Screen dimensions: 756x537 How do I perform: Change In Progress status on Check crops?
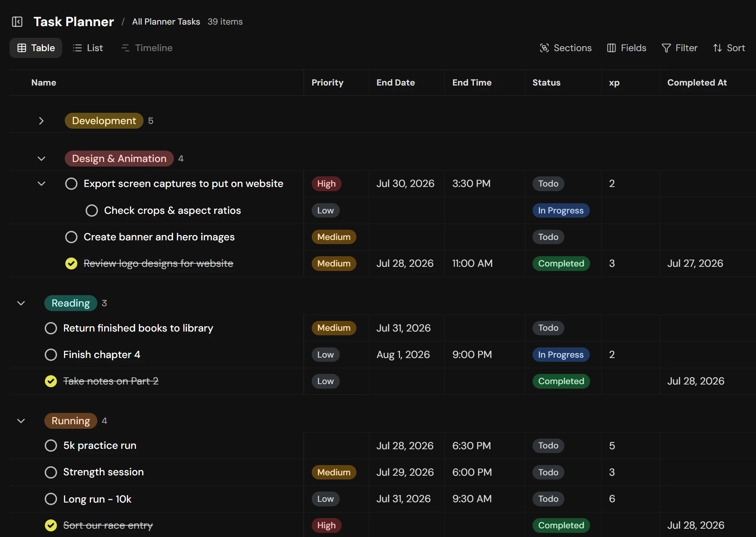[x=561, y=210]
